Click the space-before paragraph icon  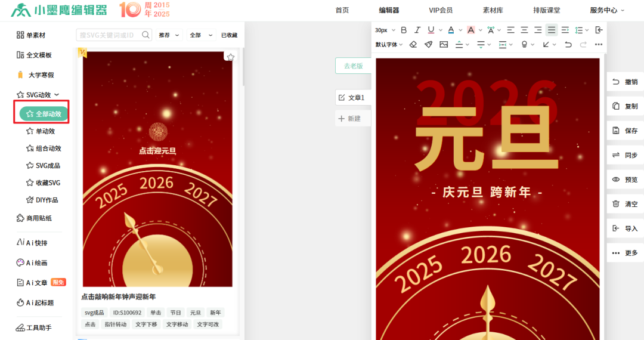[x=460, y=44]
